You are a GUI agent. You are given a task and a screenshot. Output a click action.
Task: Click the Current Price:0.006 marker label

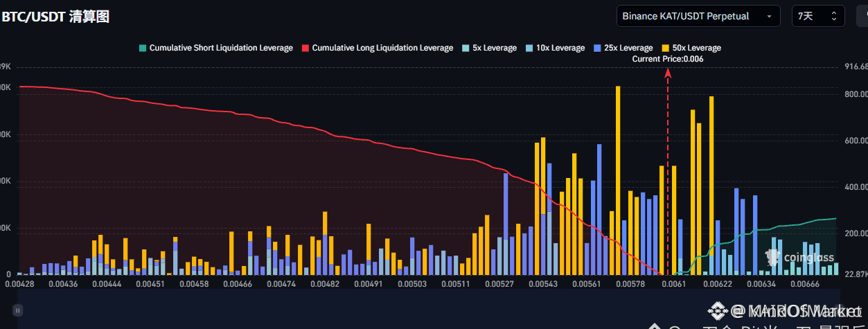point(668,59)
